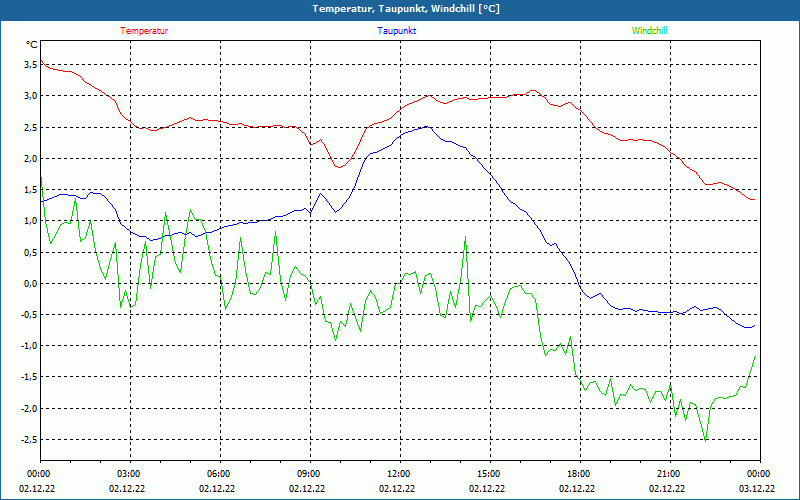The height and width of the screenshot is (500, 800).
Task: Click the 2,0 y-axis value
Action: point(30,159)
